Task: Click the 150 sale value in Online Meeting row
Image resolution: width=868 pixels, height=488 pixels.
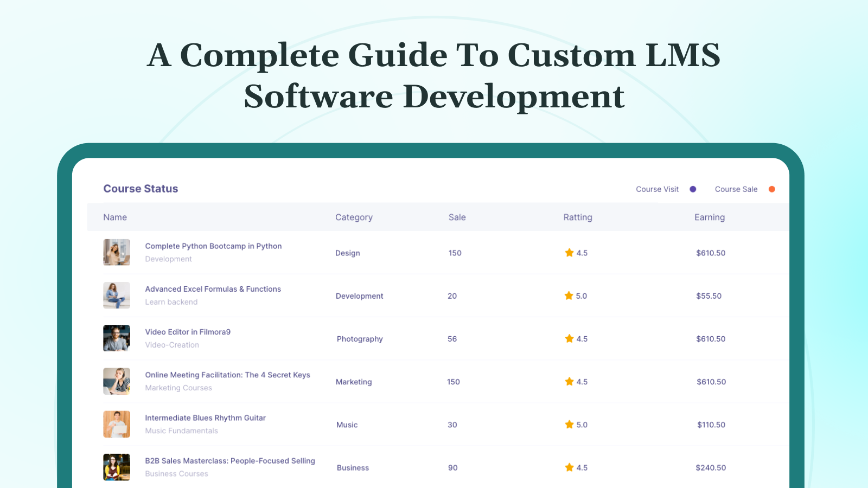Action: tap(454, 382)
